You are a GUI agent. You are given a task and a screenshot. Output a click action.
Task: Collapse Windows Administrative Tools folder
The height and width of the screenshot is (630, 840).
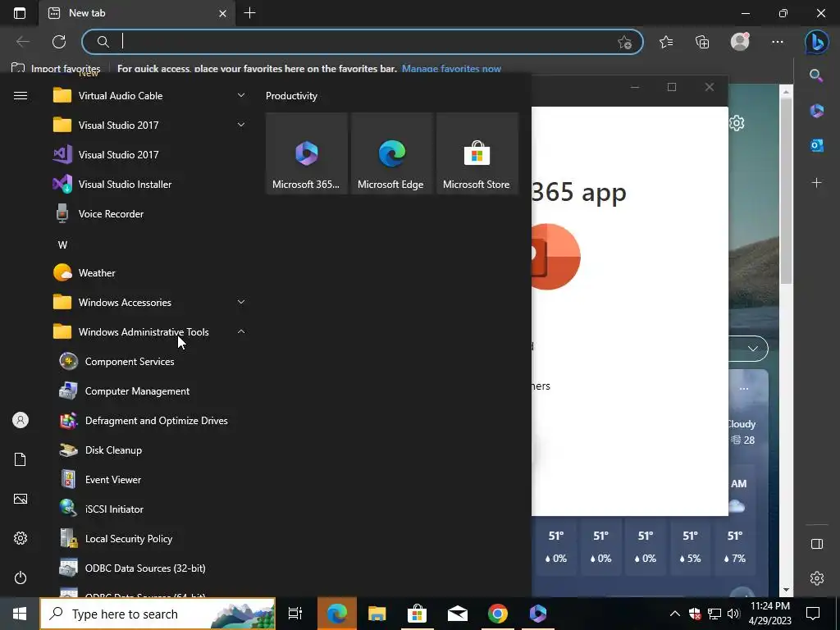241,331
